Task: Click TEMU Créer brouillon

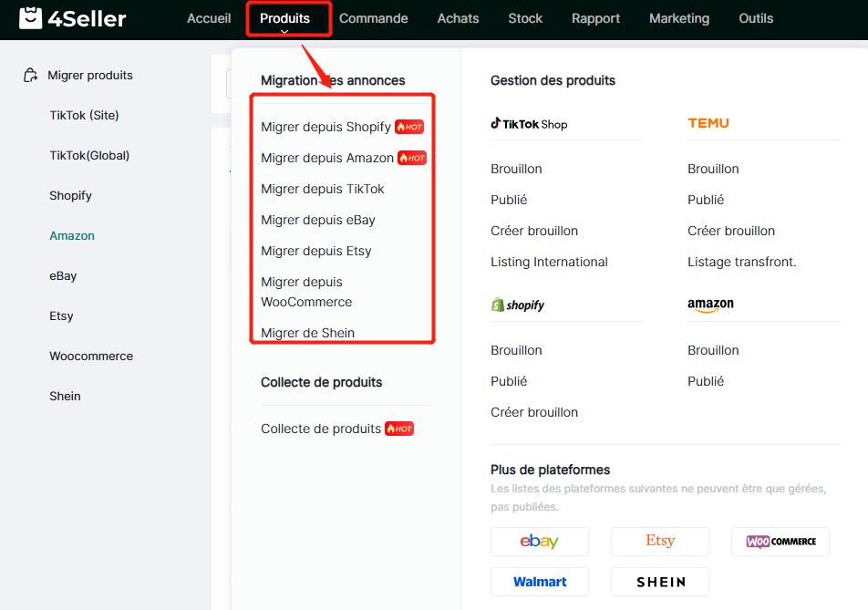Action: point(731,231)
